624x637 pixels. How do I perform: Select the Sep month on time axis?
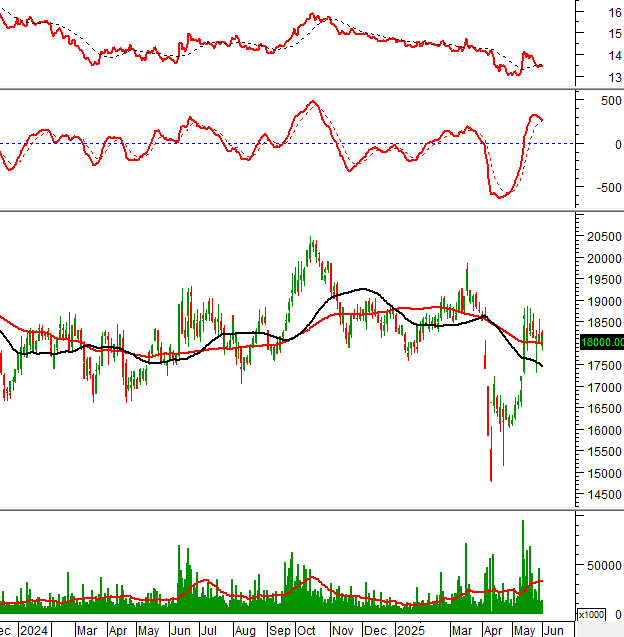pyautogui.click(x=280, y=630)
